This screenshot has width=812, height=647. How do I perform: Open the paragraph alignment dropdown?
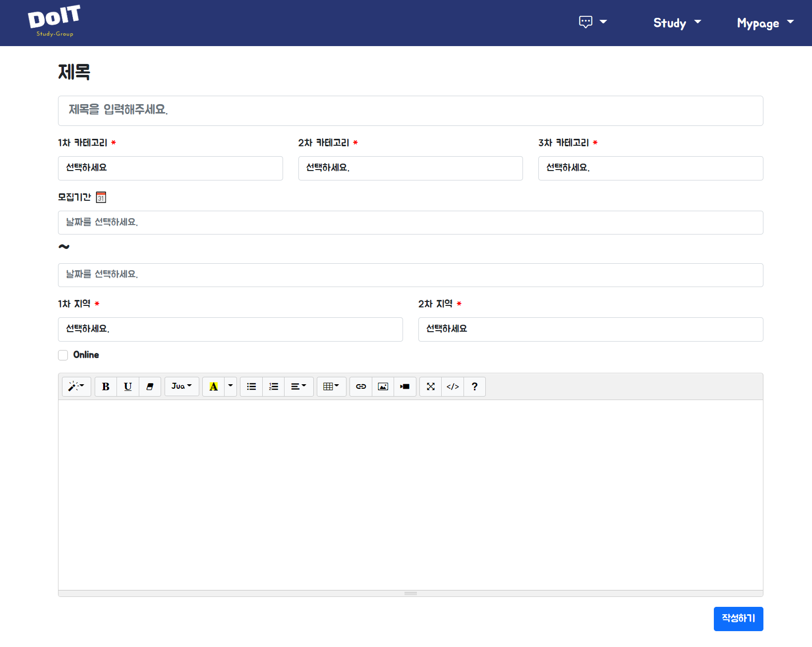click(x=298, y=387)
